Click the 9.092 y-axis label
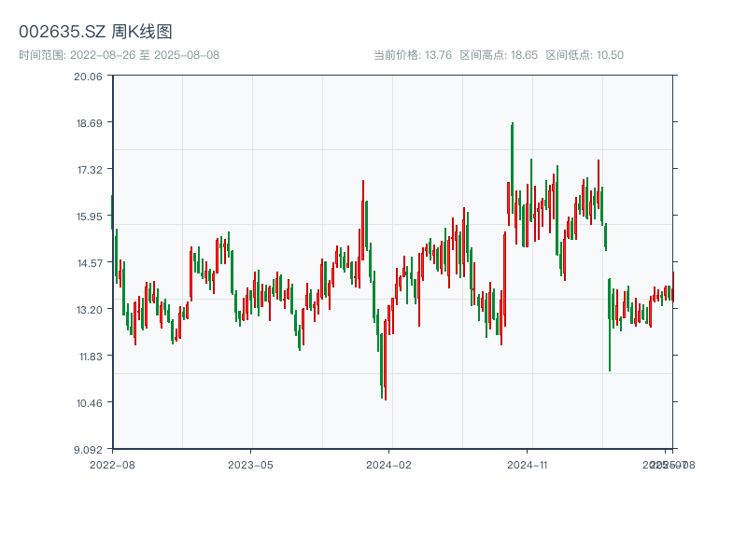Image resolution: width=747 pixels, height=560 pixels. coord(88,450)
